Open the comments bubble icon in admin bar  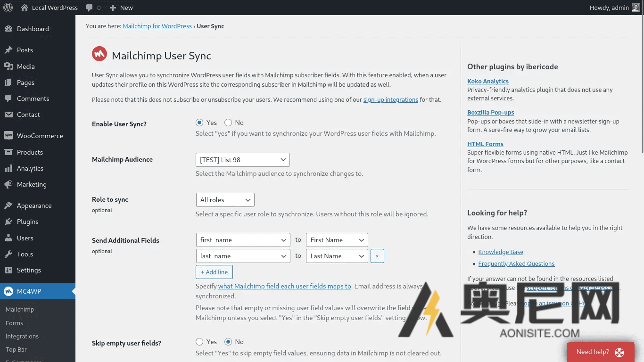(90, 8)
